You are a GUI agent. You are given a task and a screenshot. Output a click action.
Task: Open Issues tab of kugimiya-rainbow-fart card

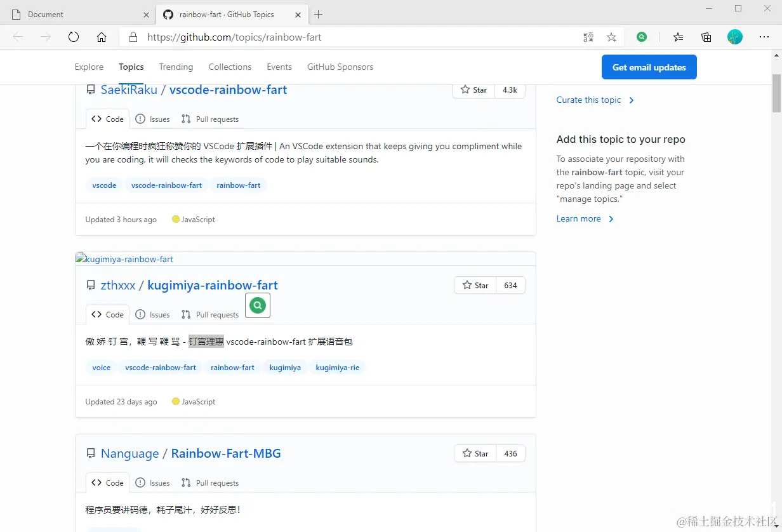152,315
